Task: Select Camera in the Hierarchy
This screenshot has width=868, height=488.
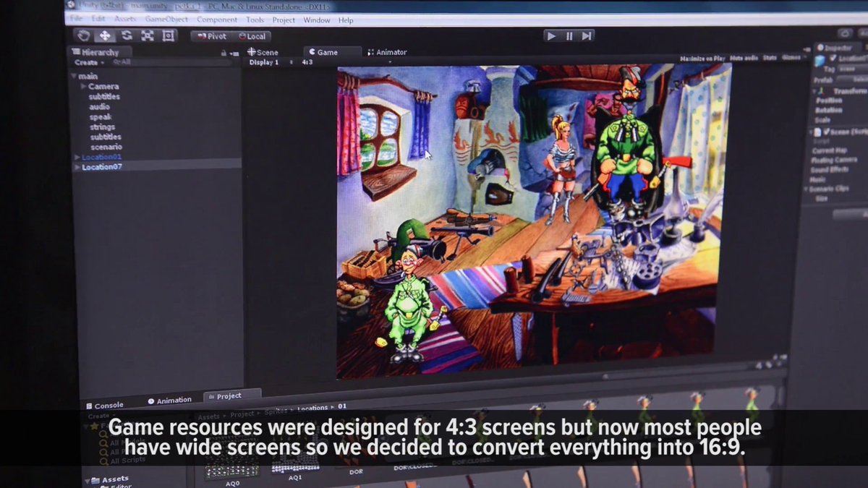Action: click(x=103, y=87)
